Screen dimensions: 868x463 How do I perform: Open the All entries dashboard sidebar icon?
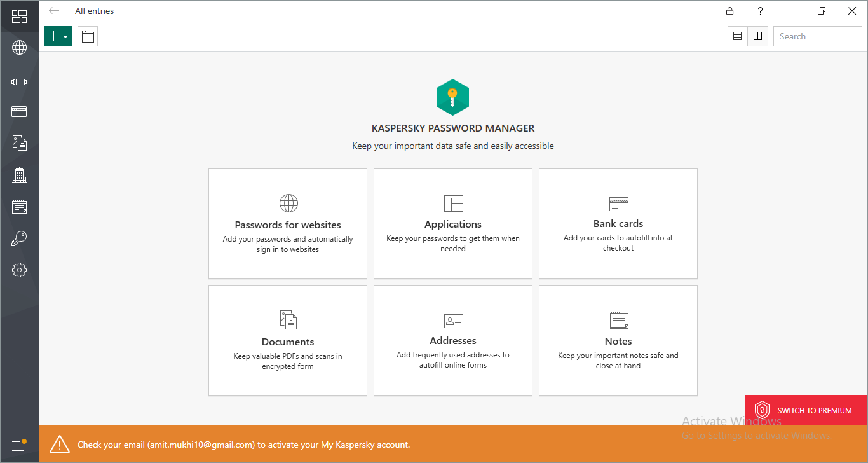coord(19,17)
